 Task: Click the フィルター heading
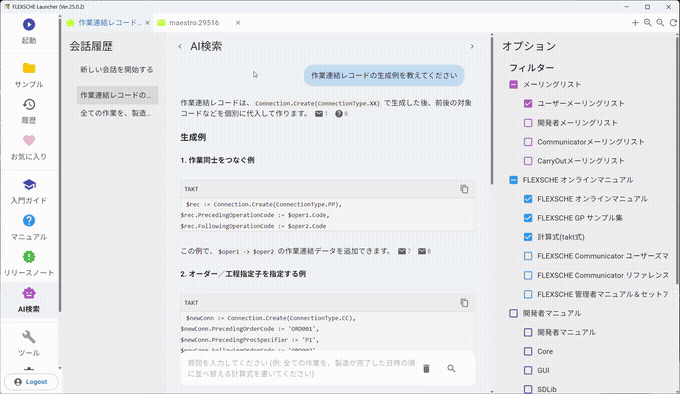point(531,68)
